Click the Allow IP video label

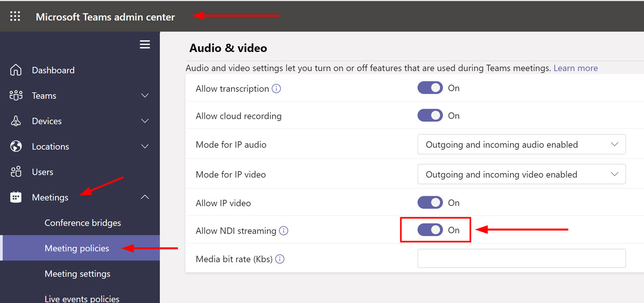pos(223,203)
